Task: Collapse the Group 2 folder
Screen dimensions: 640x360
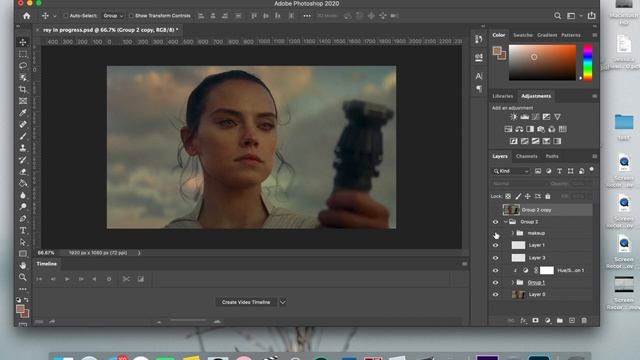Action: pos(505,222)
